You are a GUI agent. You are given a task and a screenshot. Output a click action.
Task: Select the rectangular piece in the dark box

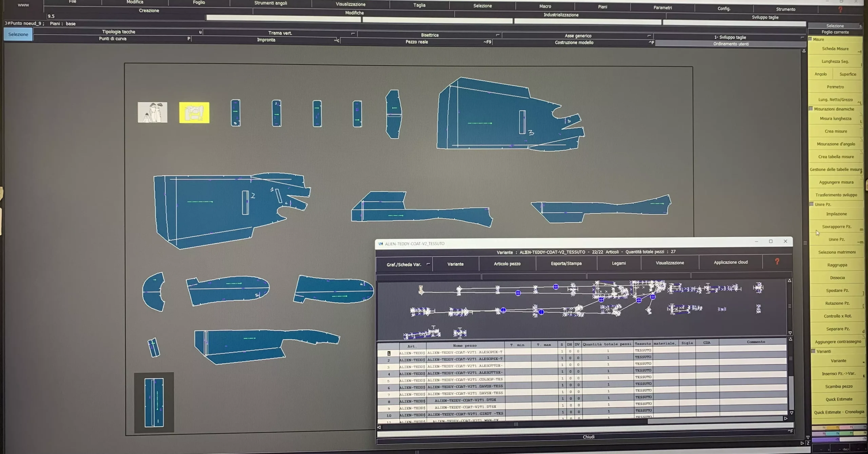pyautogui.click(x=154, y=403)
